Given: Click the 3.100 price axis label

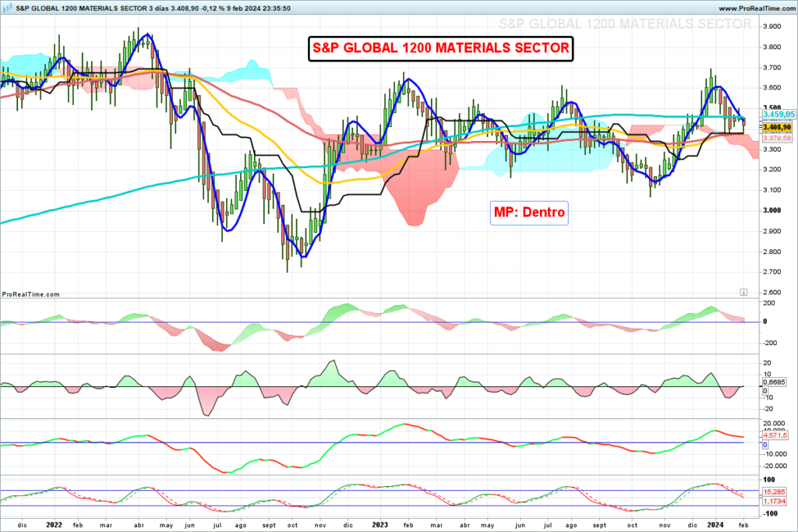Looking at the screenshot, I should coord(772,190).
